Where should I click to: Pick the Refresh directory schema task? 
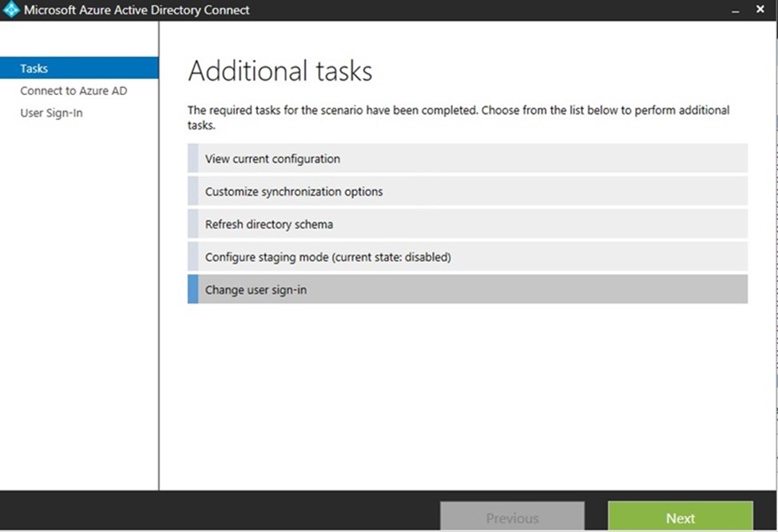(x=467, y=224)
